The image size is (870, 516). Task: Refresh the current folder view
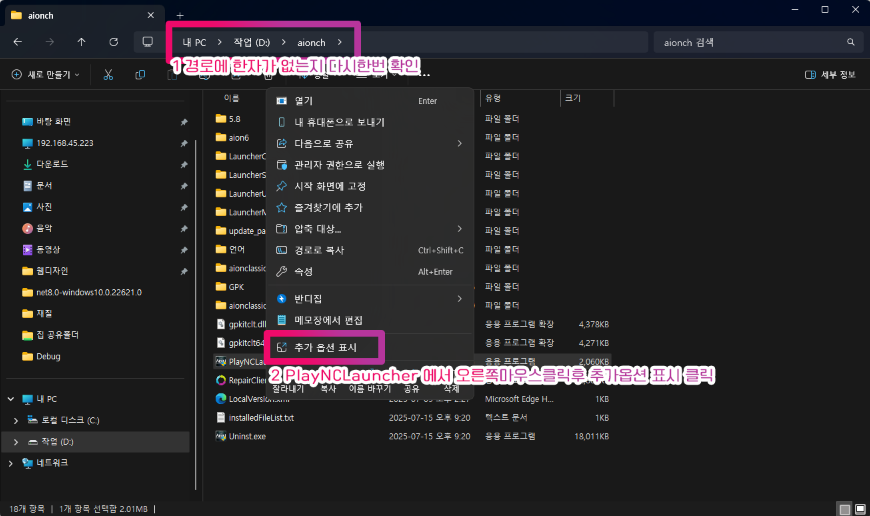pos(113,42)
